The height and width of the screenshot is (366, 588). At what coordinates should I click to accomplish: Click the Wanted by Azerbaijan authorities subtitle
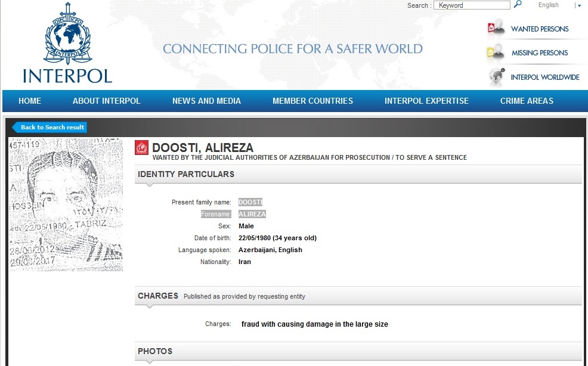pyautogui.click(x=310, y=157)
